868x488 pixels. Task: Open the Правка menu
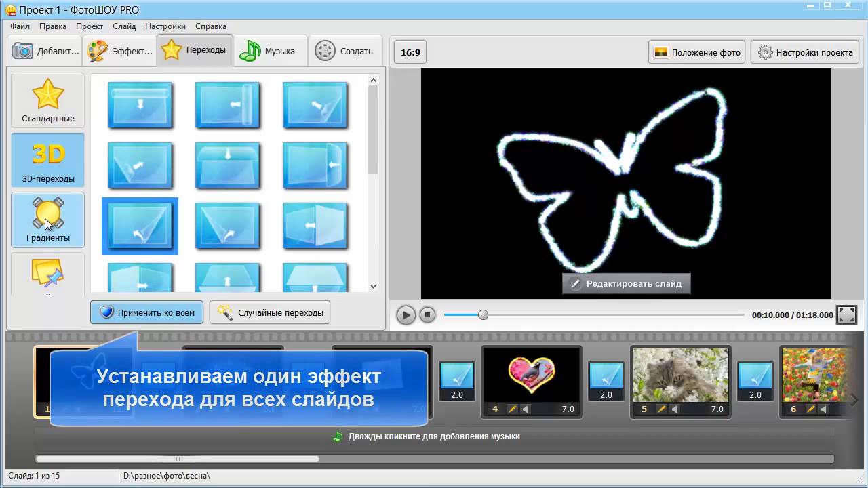pos(53,26)
